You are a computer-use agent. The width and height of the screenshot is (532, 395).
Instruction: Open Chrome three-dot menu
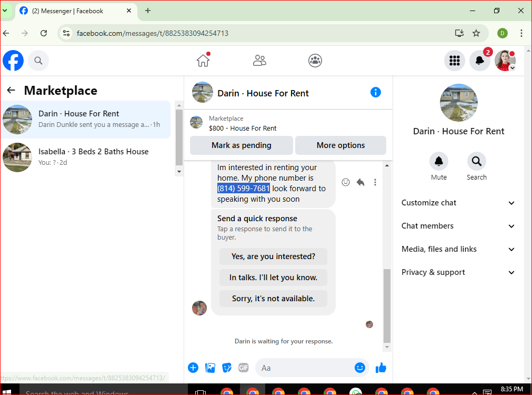point(521,33)
